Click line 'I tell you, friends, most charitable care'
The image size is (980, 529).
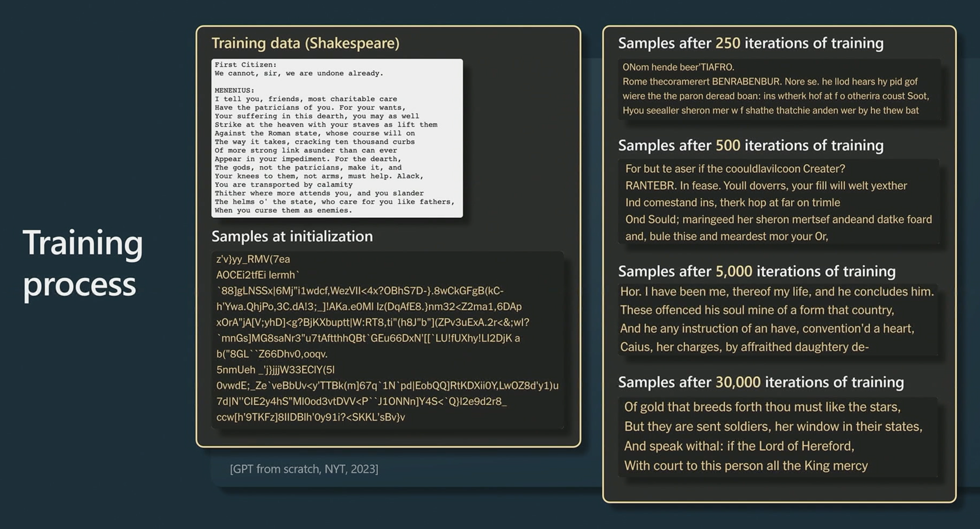[306, 99]
